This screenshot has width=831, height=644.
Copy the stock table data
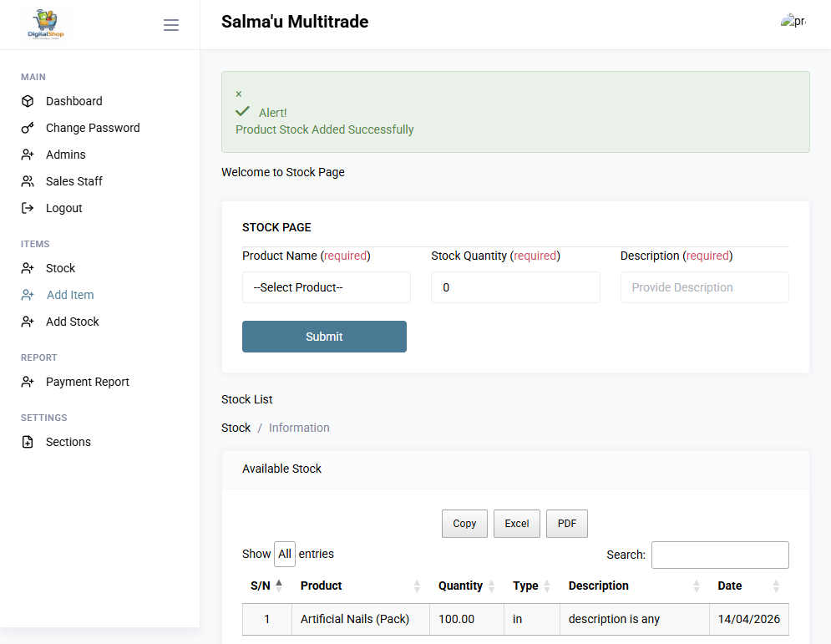click(x=465, y=524)
